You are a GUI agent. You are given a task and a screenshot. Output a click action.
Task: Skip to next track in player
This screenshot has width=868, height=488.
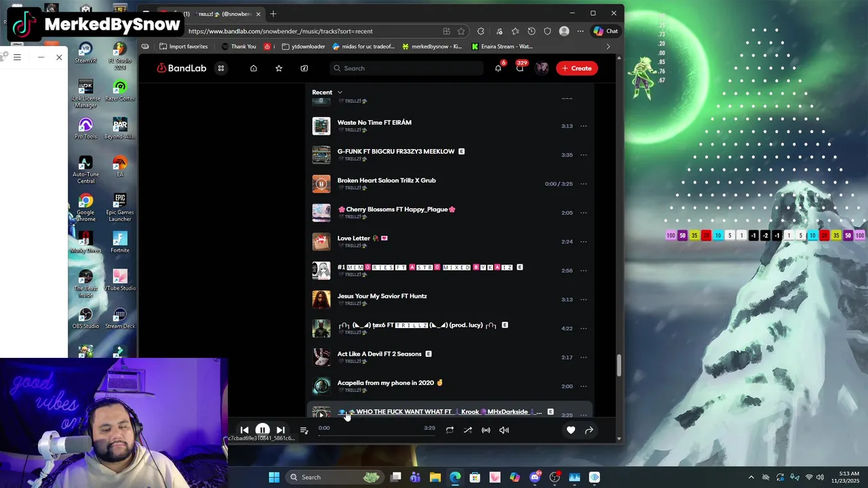[x=280, y=430]
